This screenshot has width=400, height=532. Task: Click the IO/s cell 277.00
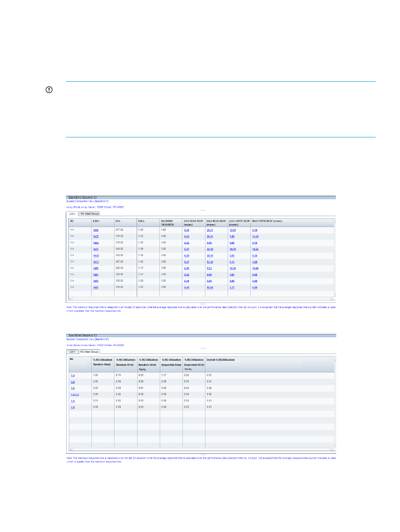pos(119,230)
